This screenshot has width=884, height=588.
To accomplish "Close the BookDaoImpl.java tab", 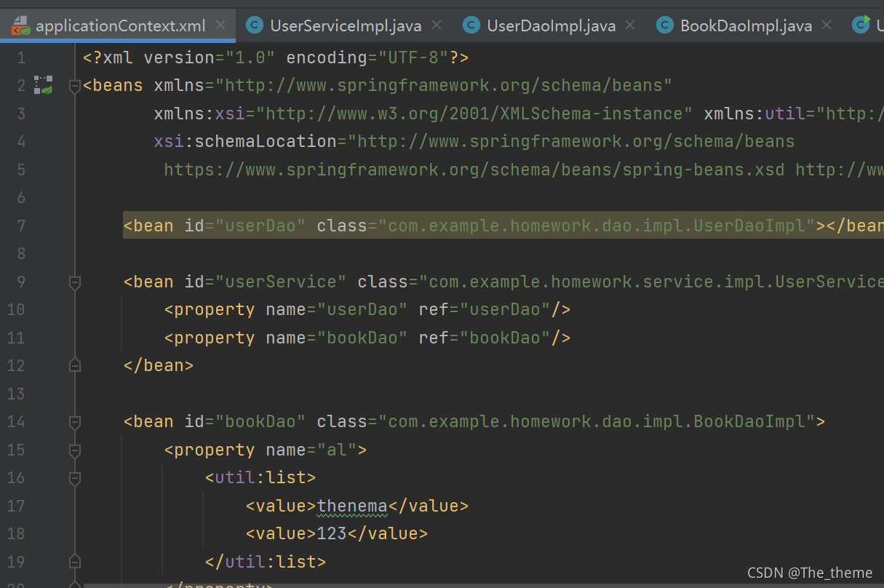I will pyautogui.click(x=827, y=25).
